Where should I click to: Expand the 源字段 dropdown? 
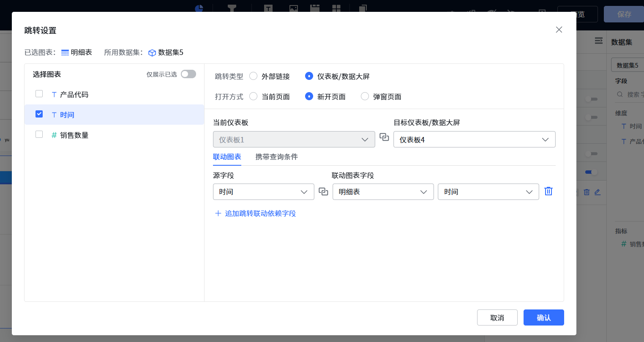click(x=263, y=192)
